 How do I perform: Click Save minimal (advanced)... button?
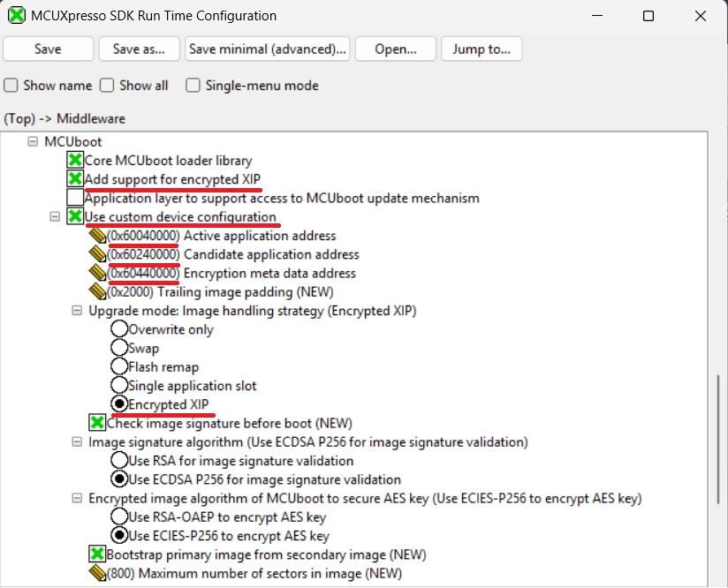(x=269, y=49)
